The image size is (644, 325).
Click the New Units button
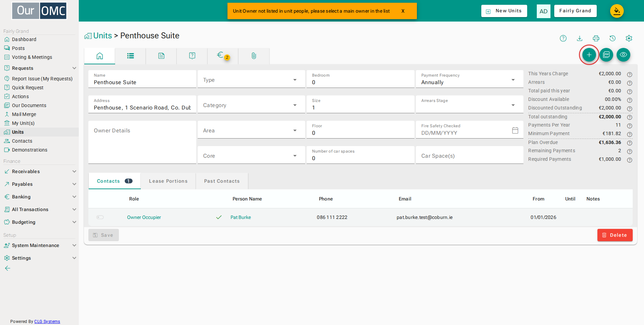504,11
